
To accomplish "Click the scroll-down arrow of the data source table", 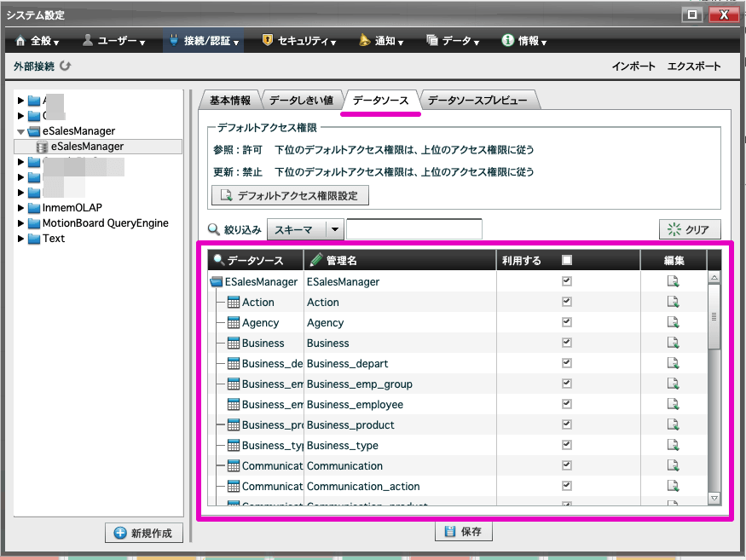I will coord(714,498).
